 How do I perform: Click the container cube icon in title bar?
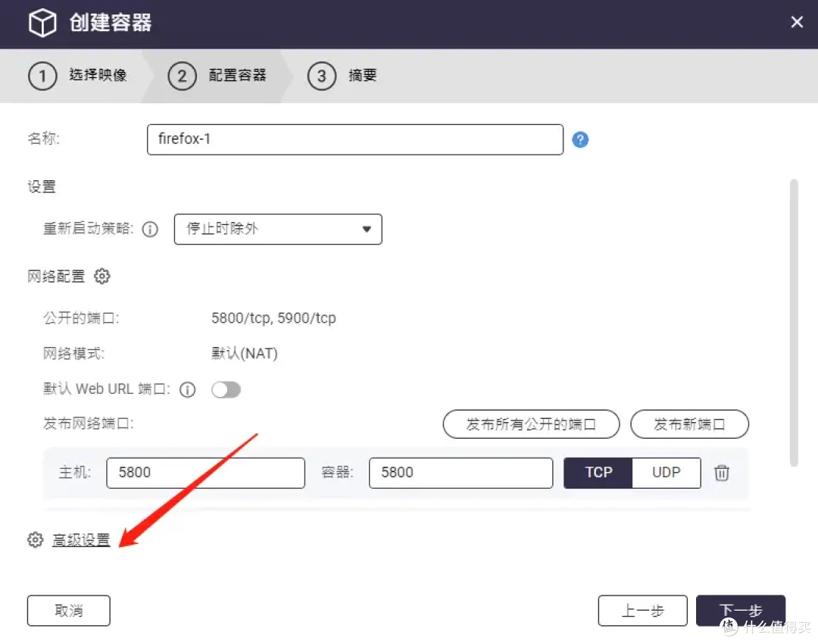[42, 23]
